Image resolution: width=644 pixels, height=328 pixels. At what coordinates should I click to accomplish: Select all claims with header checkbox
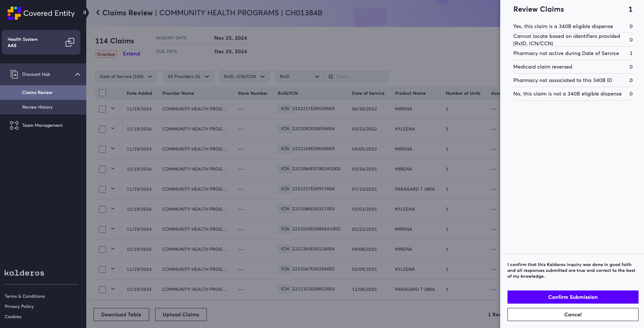pyautogui.click(x=103, y=93)
